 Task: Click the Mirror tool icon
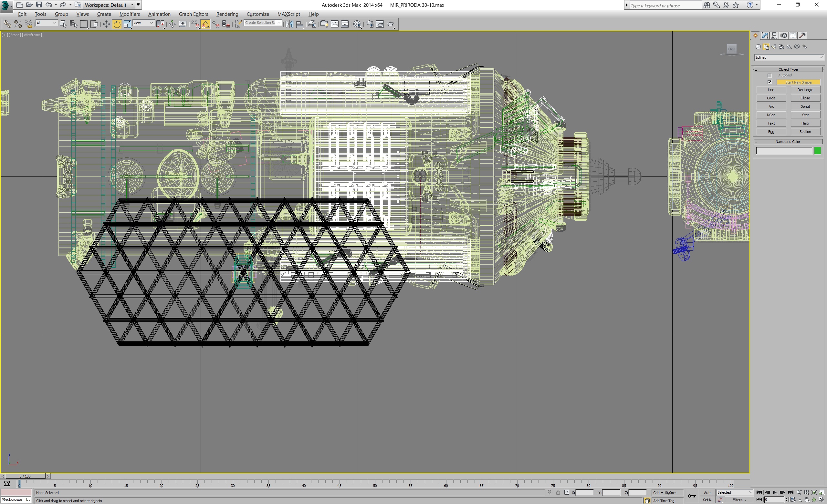[289, 24]
